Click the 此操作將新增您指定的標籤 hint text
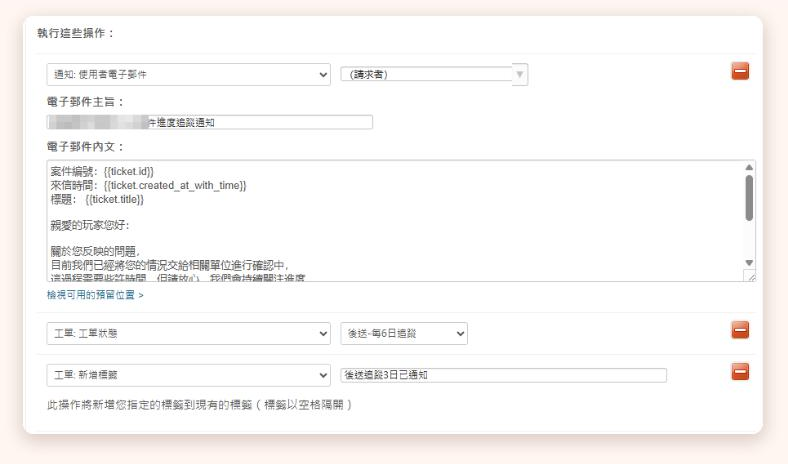This screenshot has height=464, width=788. [x=200, y=405]
